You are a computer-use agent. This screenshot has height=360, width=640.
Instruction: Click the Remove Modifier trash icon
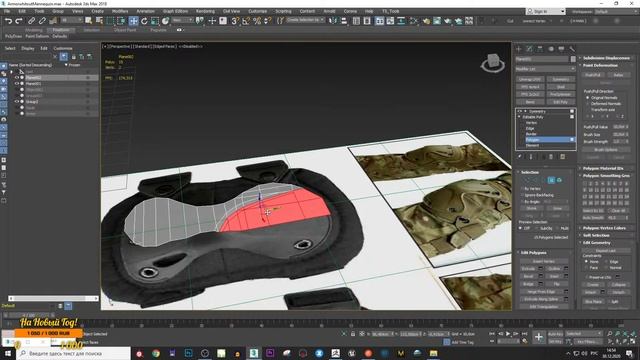(x=551, y=156)
